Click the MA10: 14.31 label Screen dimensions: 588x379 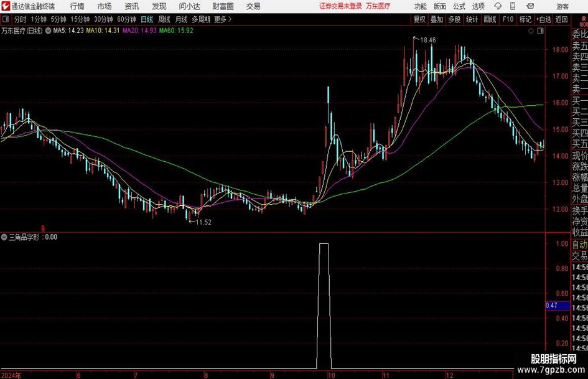click(103, 30)
